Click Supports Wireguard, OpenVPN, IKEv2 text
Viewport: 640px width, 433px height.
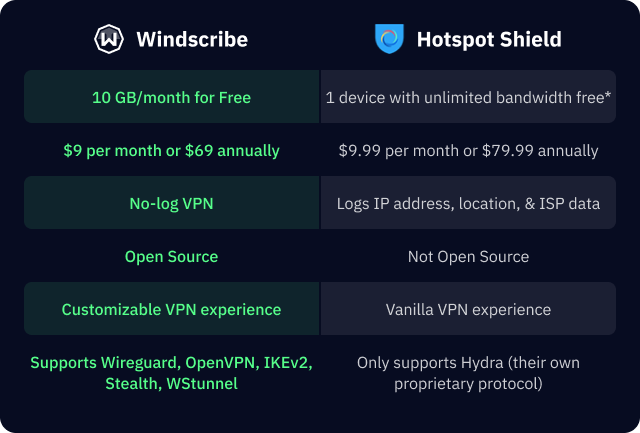(x=171, y=363)
